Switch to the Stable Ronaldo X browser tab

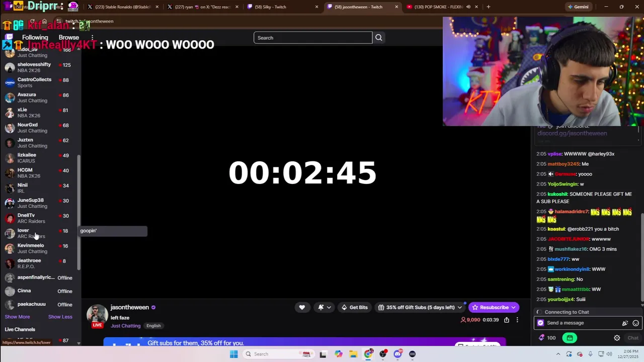point(122,7)
